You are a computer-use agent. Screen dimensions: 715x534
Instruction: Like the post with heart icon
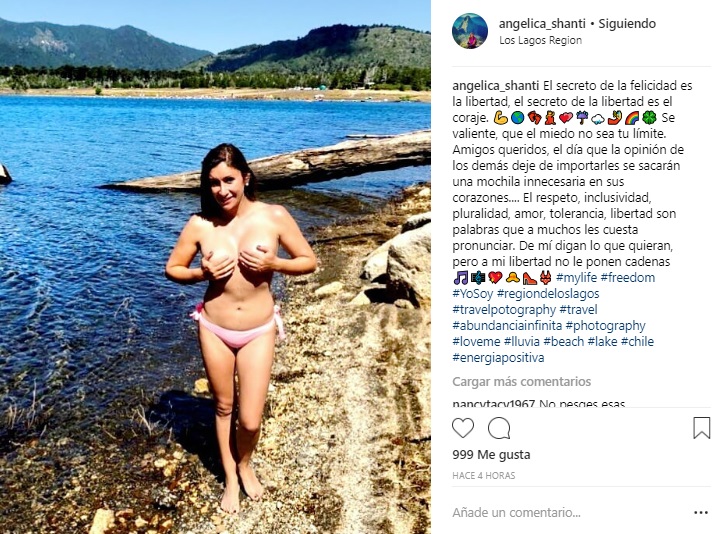coord(463,428)
